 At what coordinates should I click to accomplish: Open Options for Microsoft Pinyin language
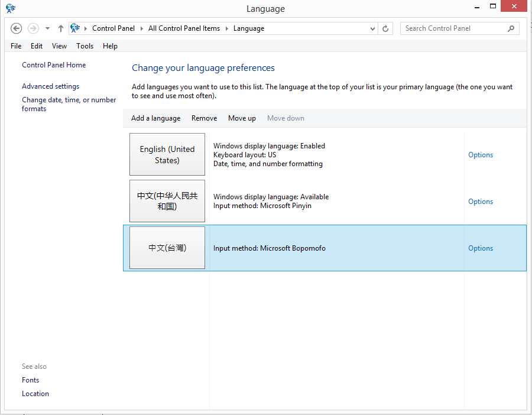(x=481, y=202)
